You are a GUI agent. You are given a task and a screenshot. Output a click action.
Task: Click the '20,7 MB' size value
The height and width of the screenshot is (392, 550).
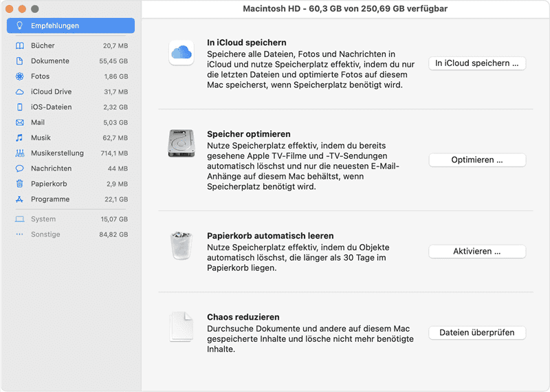(x=115, y=46)
